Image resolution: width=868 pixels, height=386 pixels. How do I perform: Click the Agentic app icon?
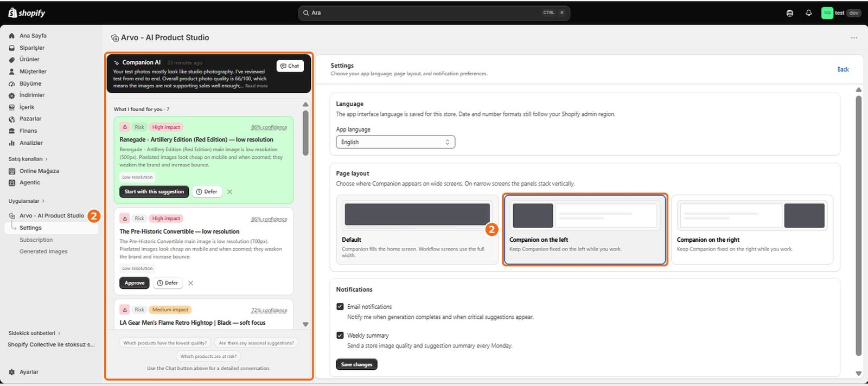tap(12, 183)
